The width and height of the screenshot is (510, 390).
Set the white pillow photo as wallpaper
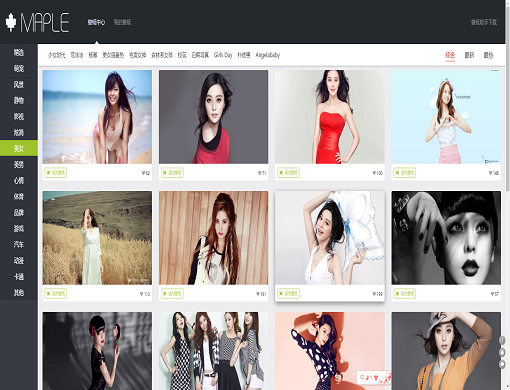point(288,294)
